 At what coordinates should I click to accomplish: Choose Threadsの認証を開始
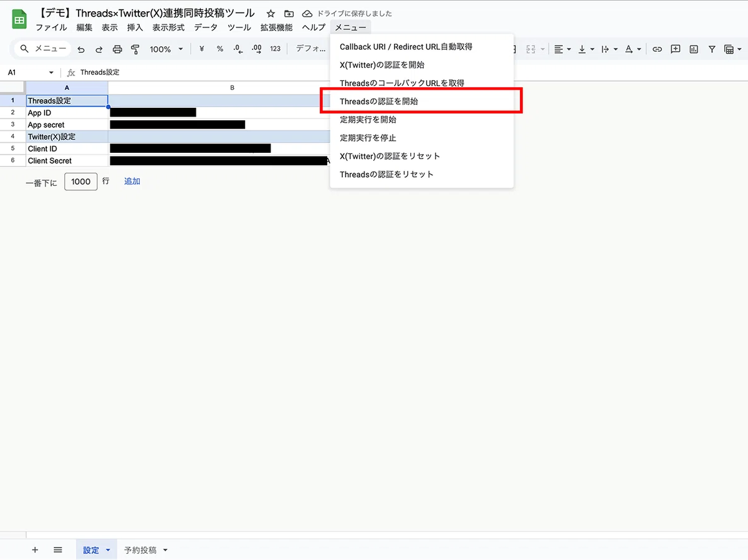point(421,101)
